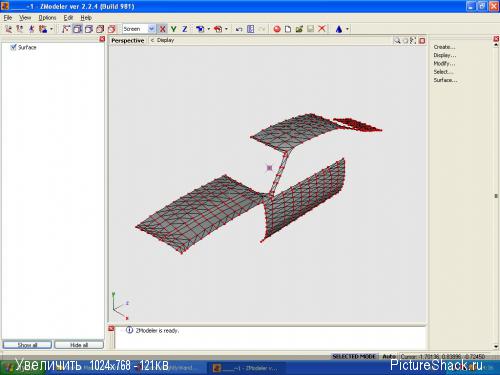Expand the Select... command group
This screenshot has width=500, height=375.
point(443,72)
